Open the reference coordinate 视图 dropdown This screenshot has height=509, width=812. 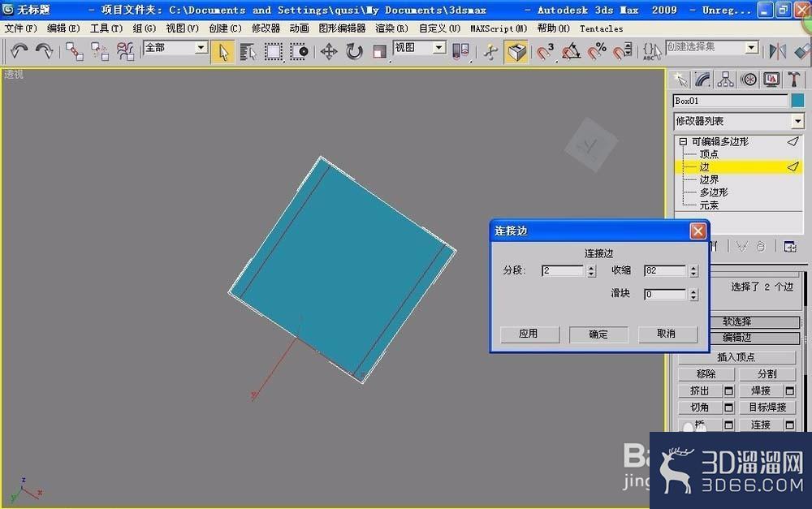pyautogui.click(x=439, y=48)
